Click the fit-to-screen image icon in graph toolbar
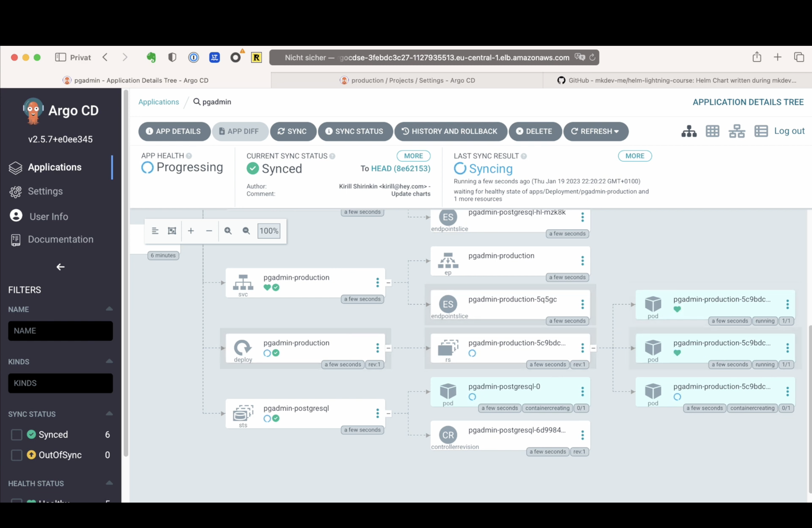The height and width of the screenshot is (528, 812). click(172, 231)
